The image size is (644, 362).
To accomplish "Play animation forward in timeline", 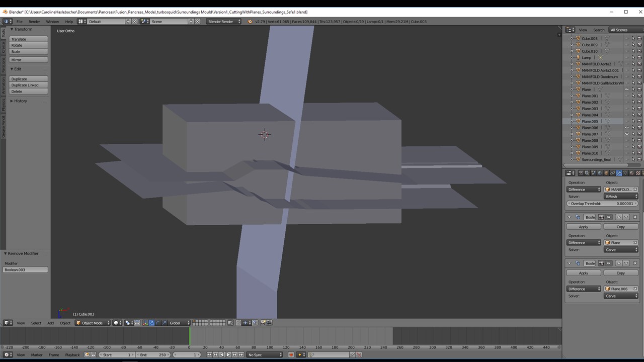I will (228, 354).
